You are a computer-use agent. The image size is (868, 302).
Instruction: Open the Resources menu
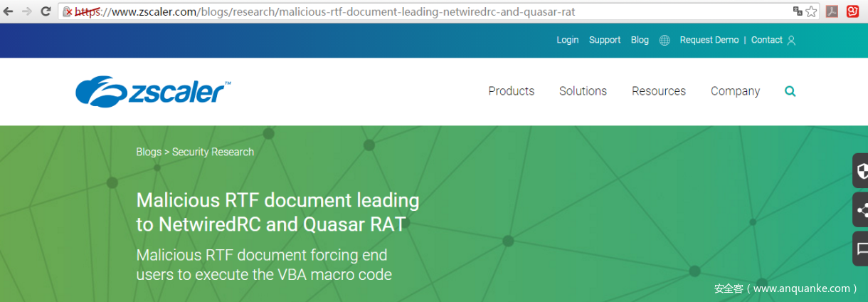point(659,91)
